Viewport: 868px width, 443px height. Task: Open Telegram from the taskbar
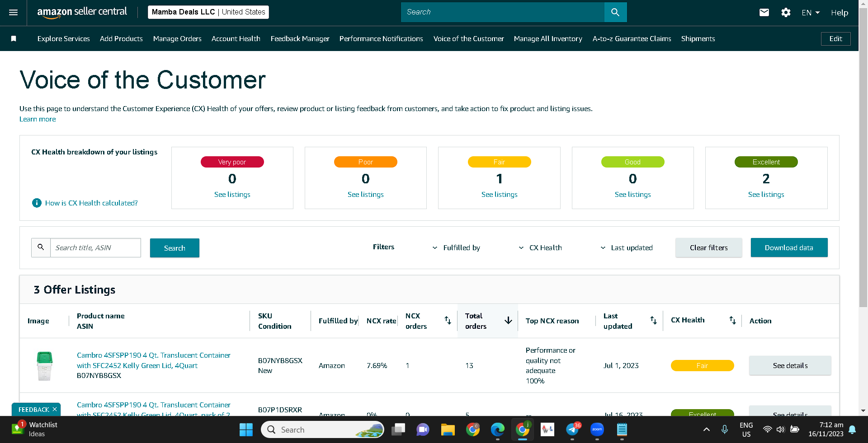(572, 429)
